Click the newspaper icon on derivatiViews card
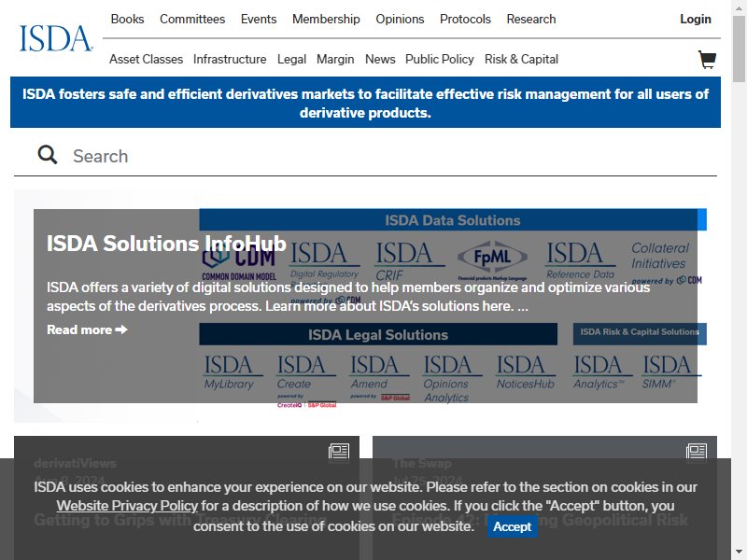This screenshot has width=747, height=560. (339, 452)
